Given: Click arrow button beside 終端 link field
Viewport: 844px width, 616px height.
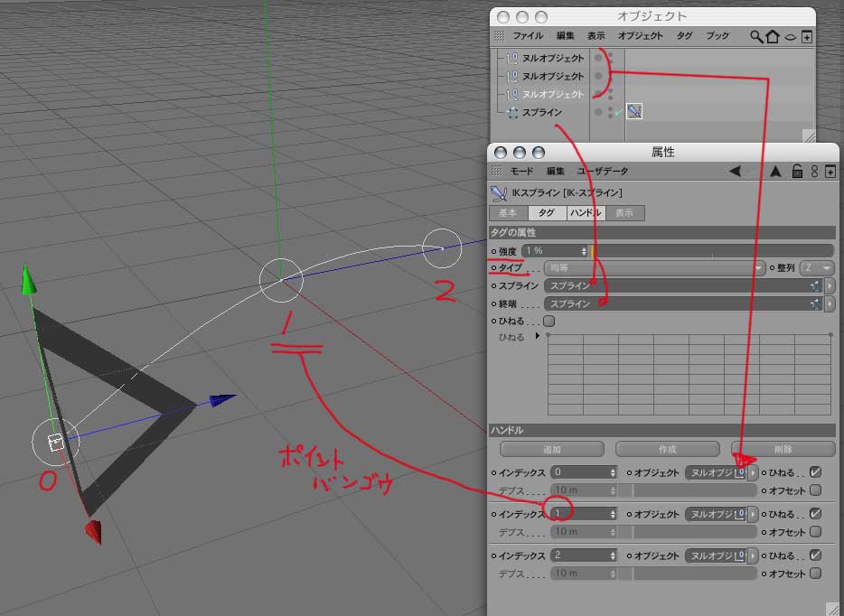Looking at the screenshot, I should pos(830,304).
